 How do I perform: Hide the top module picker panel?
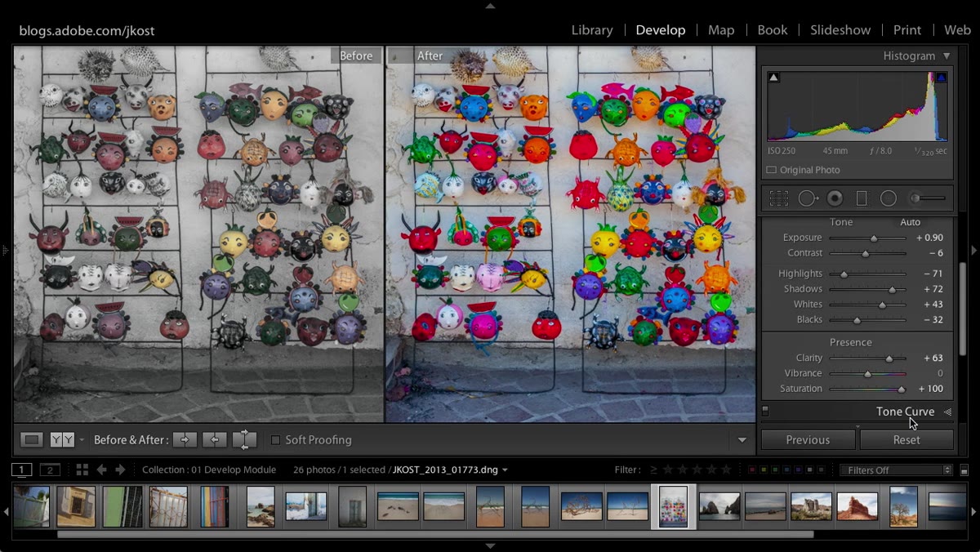click(x=490, y=6)
